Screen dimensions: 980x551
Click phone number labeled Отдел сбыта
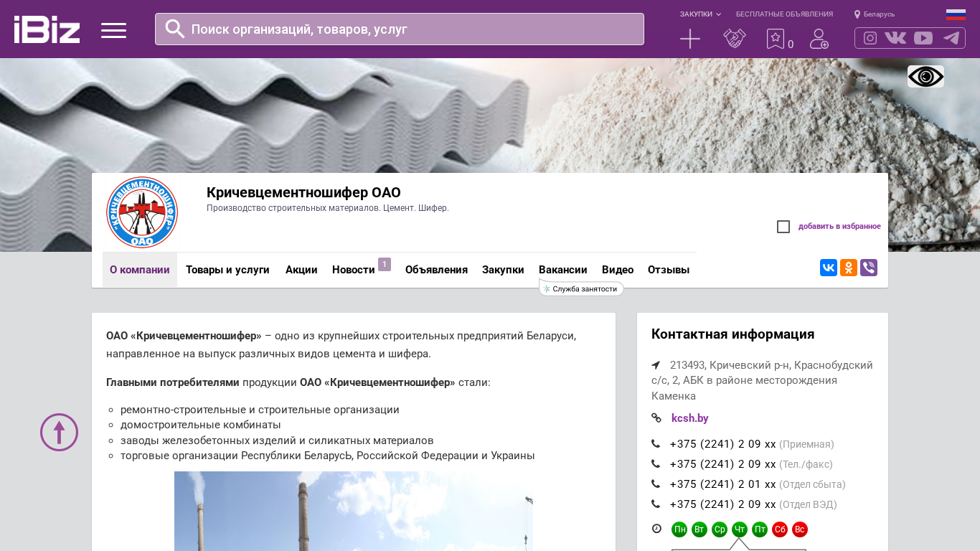tap(723, 484)
